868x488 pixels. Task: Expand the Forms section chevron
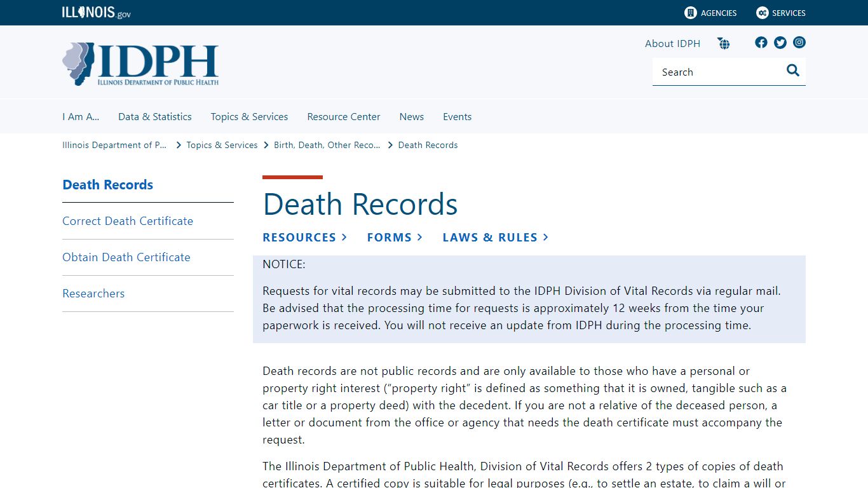(x=420, y=237)
